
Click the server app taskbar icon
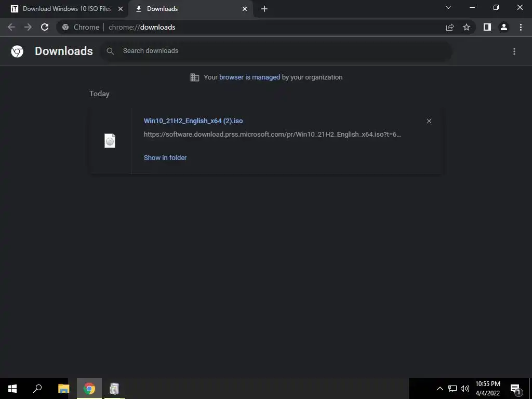114,389
